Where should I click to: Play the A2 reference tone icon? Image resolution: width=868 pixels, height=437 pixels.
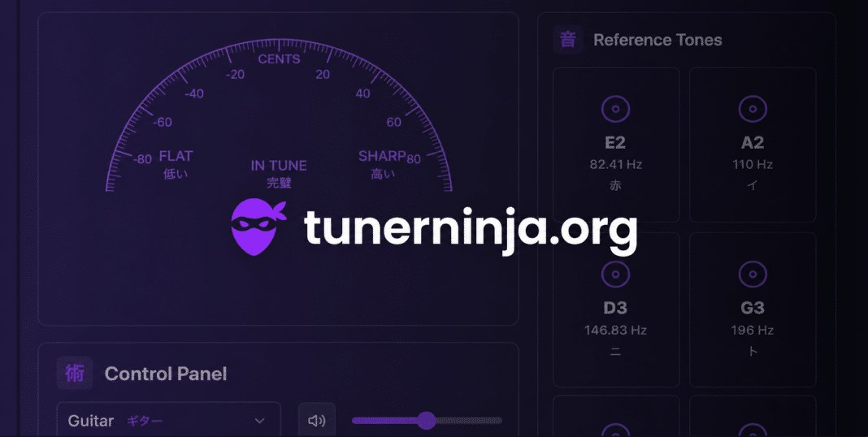tap(753, 109)
